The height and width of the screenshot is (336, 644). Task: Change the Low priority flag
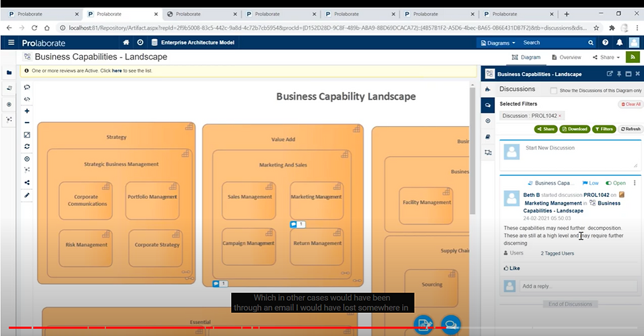click(x=590, y=183)
